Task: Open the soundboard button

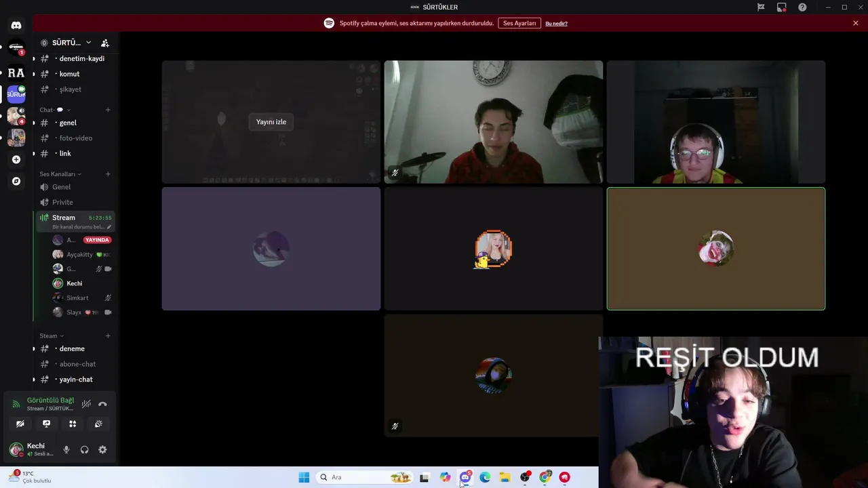Action: pyautogui.click(x=98, y=424)
